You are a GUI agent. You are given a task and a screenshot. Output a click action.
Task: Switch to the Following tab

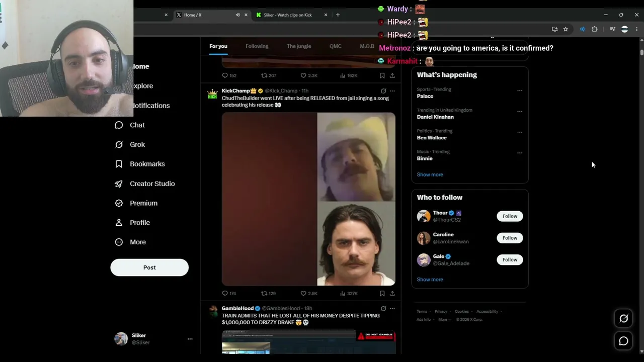pos(257,46)
